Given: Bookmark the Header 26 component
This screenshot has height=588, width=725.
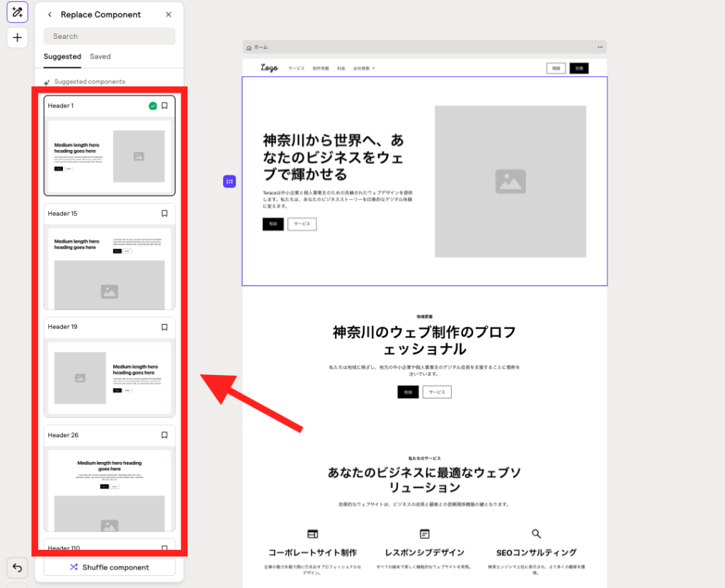Looking at the screenshot, I should click(x=164, y=435).
